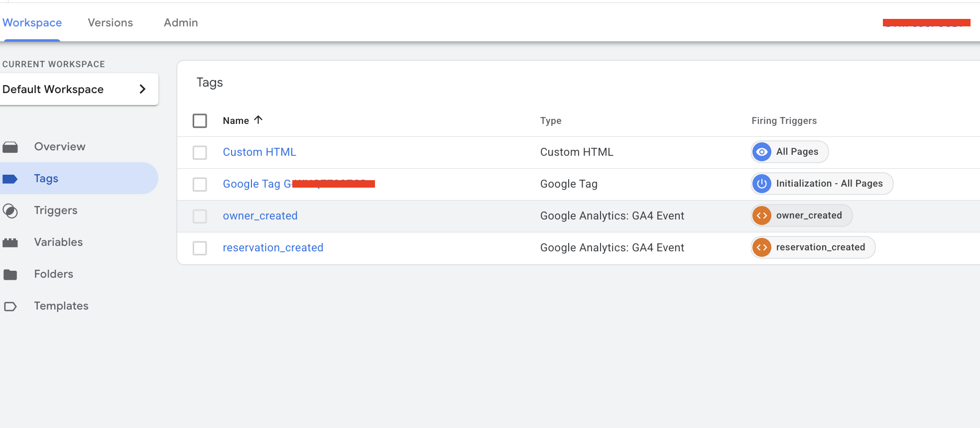Viewport: 980px width, 428px height.
Task: Click reservation_created row's GA4 Event type
Action: coord(612,248)
